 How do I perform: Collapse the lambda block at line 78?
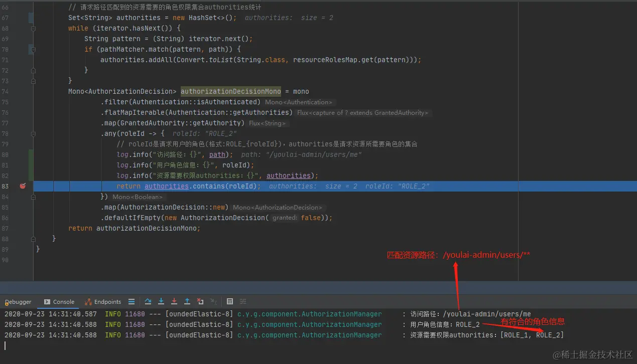point(34,134)
